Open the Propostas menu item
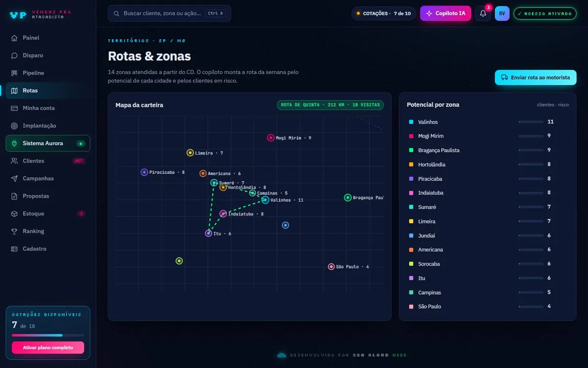 pyautogui.click(x=48, y=196)
